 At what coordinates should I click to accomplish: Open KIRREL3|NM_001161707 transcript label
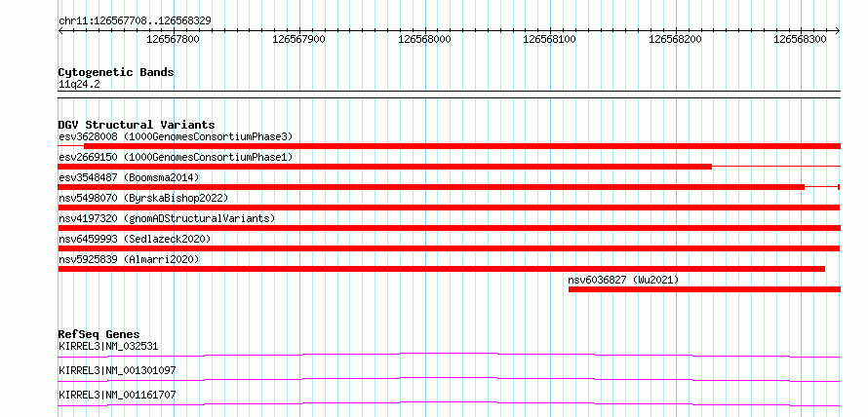tap(117, 395)
